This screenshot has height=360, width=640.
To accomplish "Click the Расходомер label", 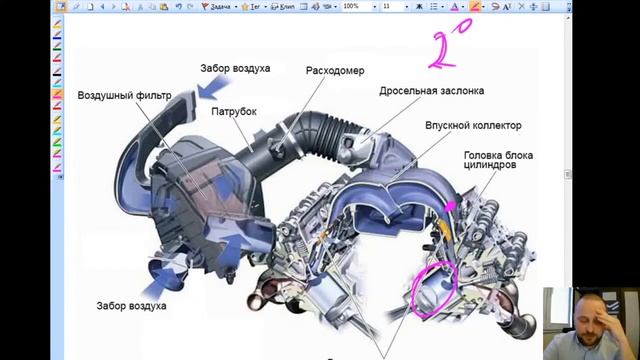I will 335,71.
